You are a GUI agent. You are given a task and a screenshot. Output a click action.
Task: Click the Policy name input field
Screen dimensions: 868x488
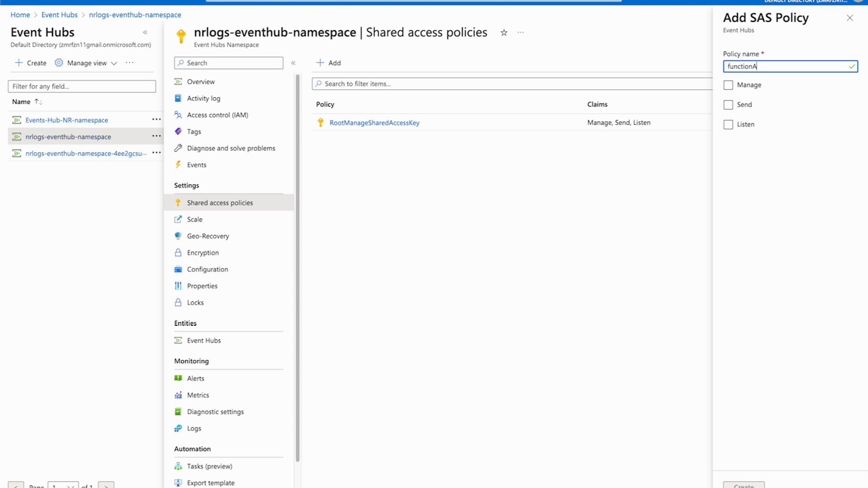tap(790, 66)
